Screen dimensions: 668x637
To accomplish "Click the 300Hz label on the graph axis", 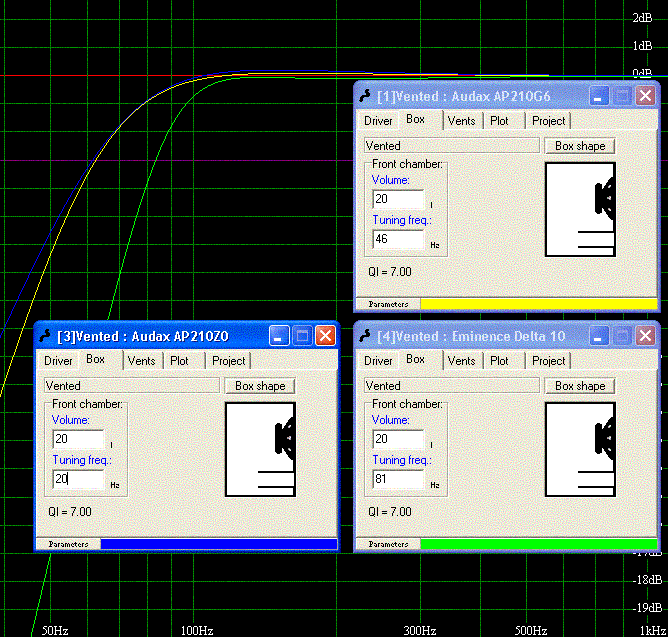I will pyautogui.click(x=420, y=630).
